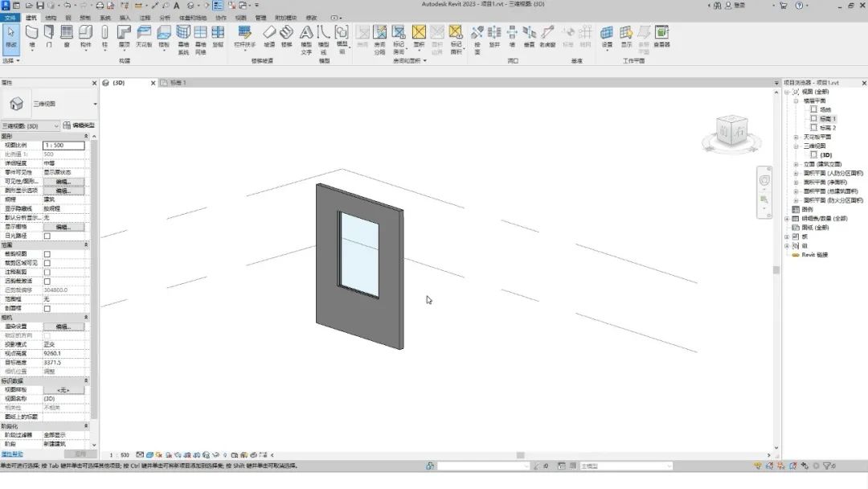This screenshot has height=489, width=868.
Task: Toggle 裁剪区域可见 (Crop Region Visible) checkbox
Action: (47, 263)
